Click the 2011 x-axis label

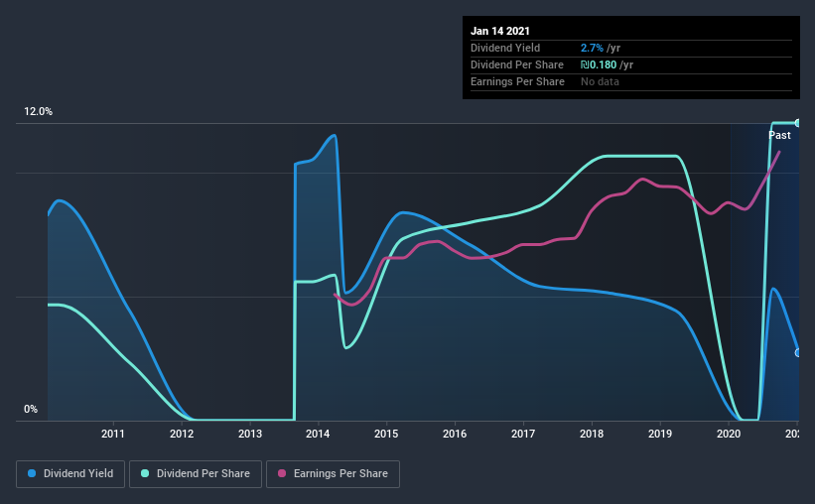pyautogui.click(x=113, y=434)
